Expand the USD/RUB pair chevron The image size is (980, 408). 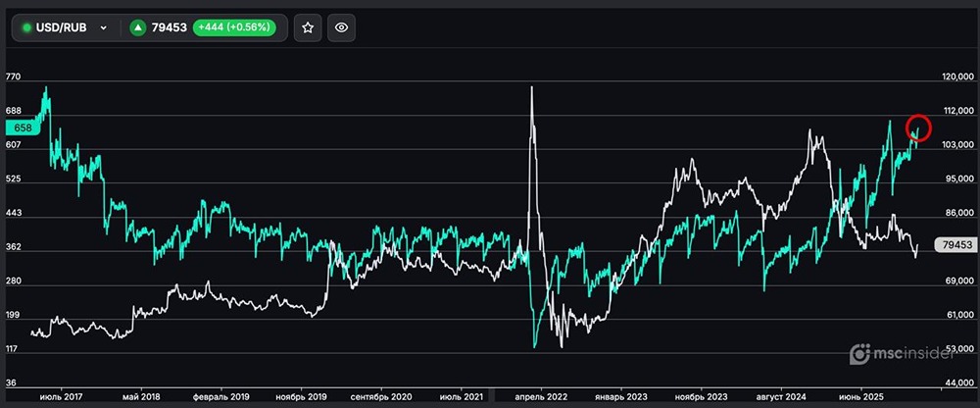tap(104, 28)
